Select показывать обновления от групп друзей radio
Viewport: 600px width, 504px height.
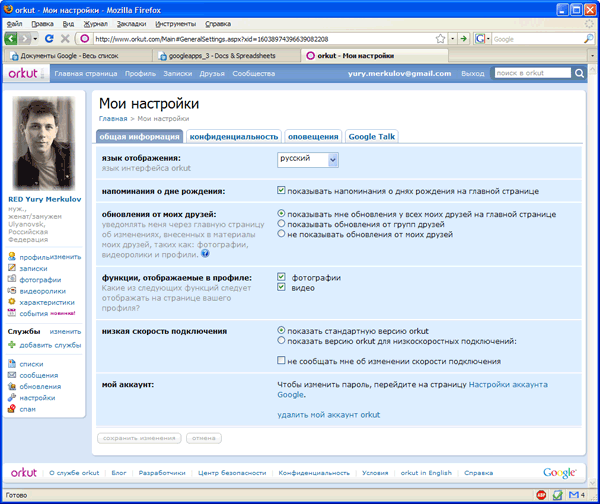point(281,223)
